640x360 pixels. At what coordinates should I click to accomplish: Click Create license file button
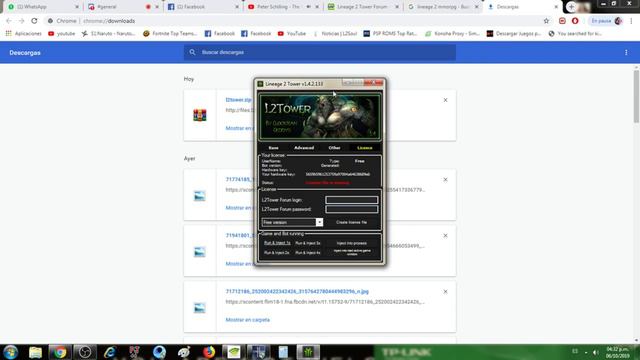click(351, 222)
